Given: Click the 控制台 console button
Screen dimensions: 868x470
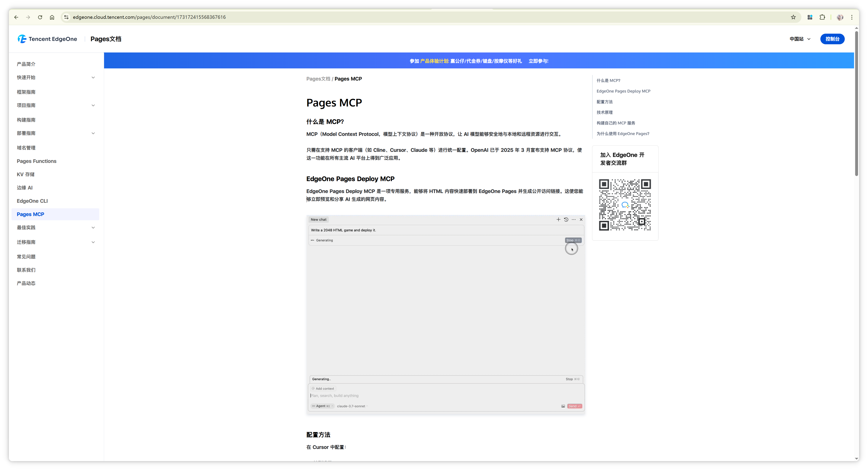Looking at the screenshot, I should [832, 39].
